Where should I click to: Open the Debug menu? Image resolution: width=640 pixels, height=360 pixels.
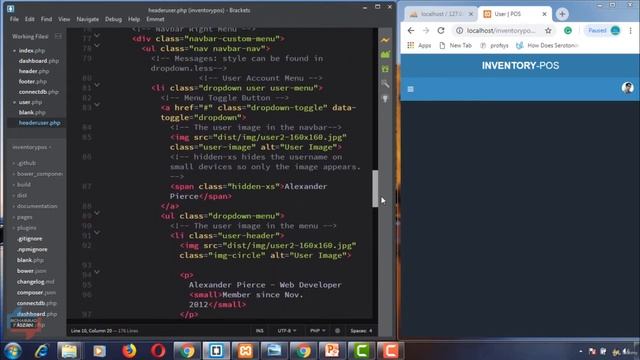tap(113, 19)
